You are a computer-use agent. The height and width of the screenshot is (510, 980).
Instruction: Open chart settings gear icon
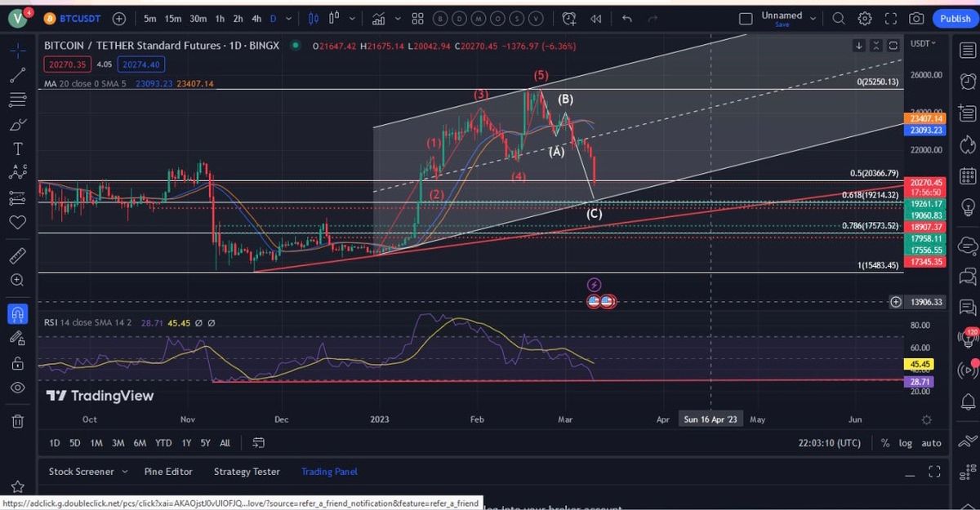(865, 18)
